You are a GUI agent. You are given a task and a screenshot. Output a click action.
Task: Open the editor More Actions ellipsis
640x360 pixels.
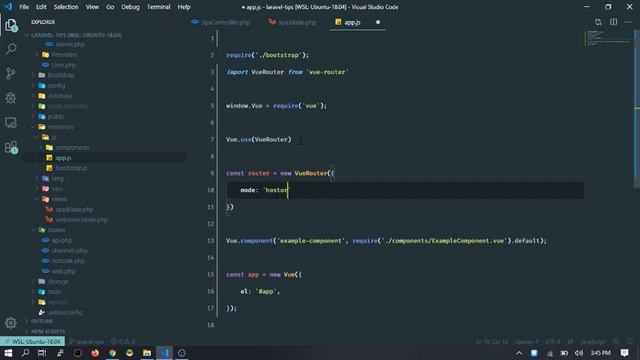point(628,22)
